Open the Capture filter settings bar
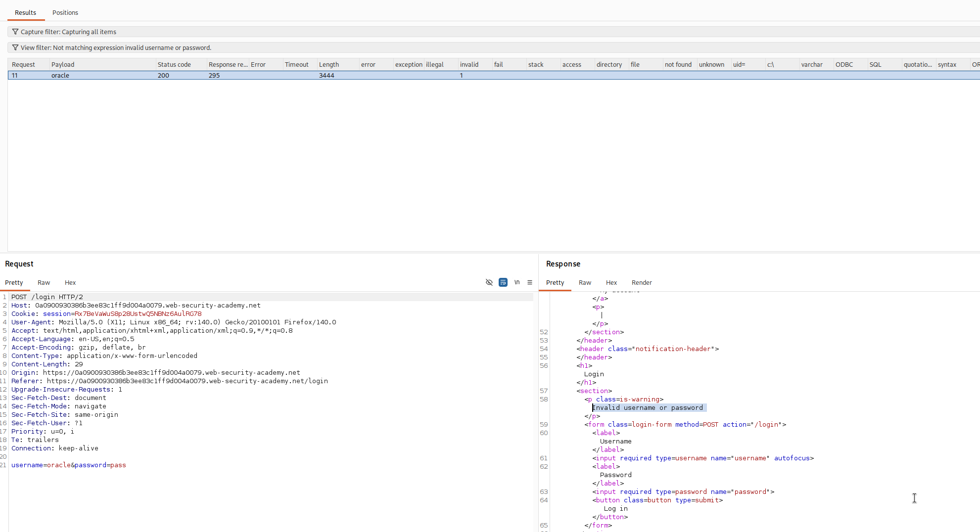Viewport: 980px width, 532px height. (x=494, y=32)
